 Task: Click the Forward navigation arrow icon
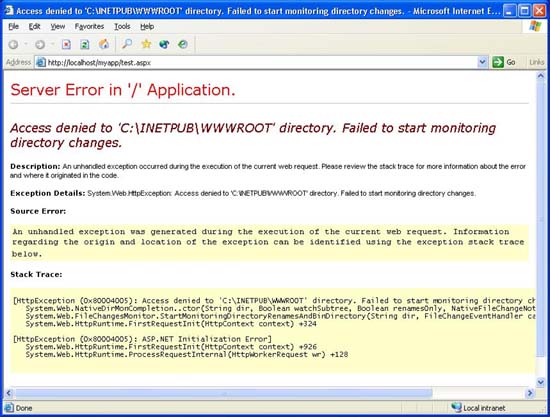pos(40,45)
